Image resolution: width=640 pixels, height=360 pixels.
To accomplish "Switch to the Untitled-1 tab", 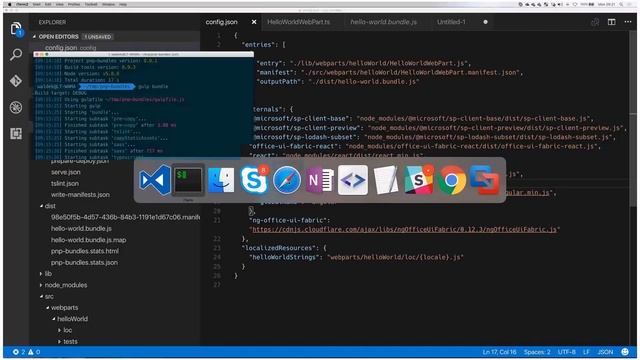I will [451, 22].
